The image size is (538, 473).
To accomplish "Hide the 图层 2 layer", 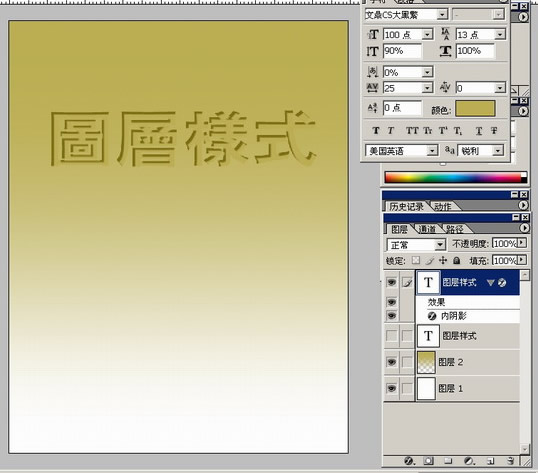I will [391, 362].
